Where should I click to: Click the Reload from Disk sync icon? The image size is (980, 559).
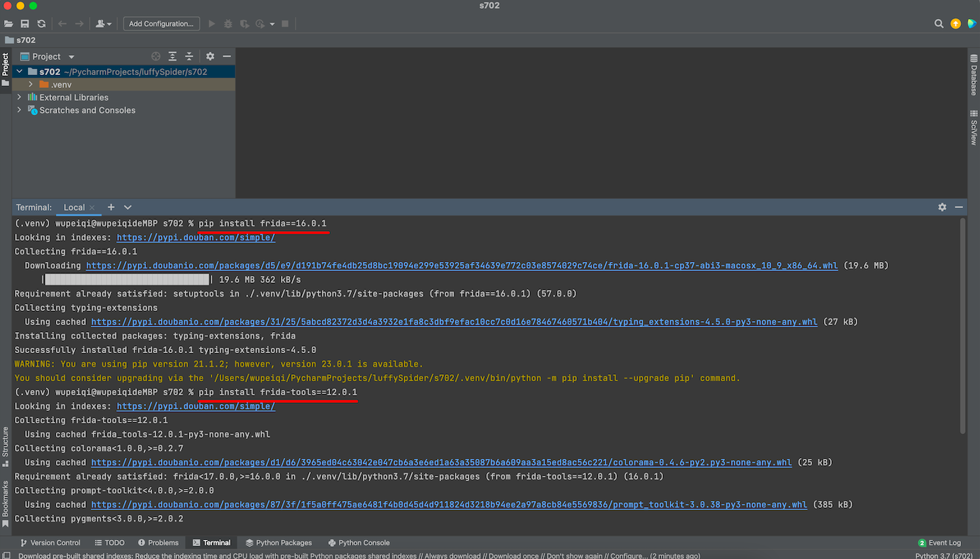pos(42,24)
